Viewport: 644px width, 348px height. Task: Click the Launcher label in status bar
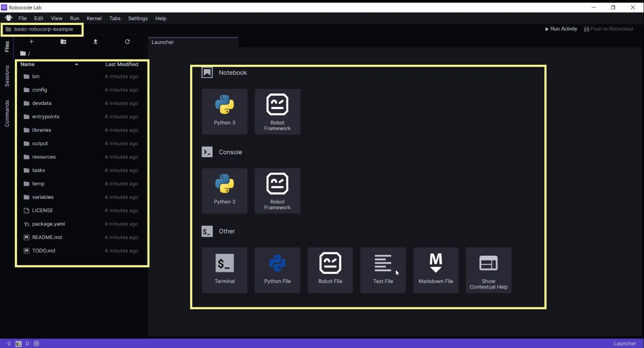pyautogui.click(x=625, y=344)
